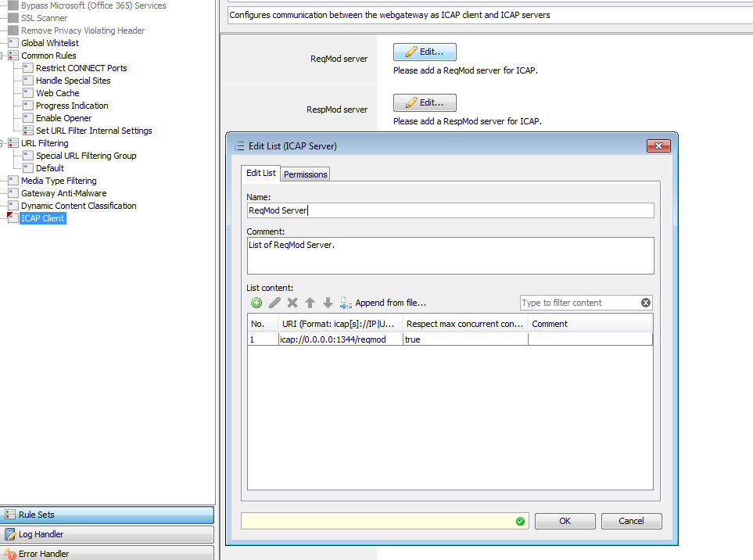Delete the selected URI with the X icon

pyautogui.click(x=292, y=303)
